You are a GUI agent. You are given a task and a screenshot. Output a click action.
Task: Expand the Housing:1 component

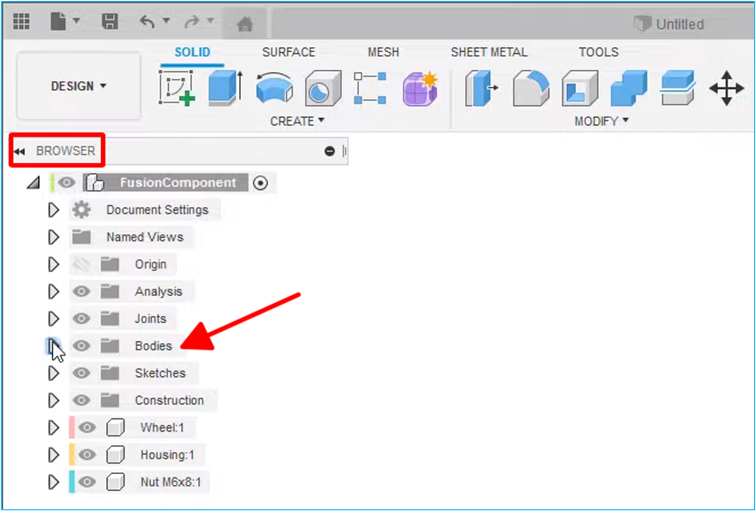(54, 455)
